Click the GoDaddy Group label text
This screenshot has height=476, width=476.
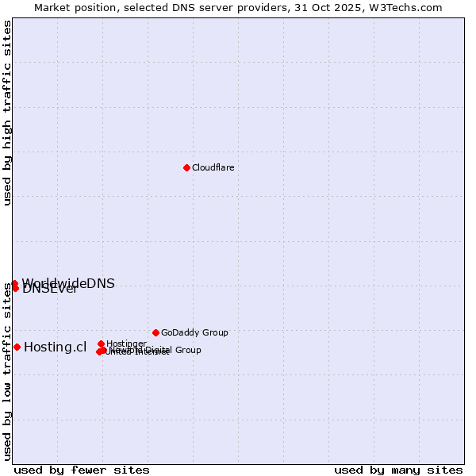(x=194, y=333)
